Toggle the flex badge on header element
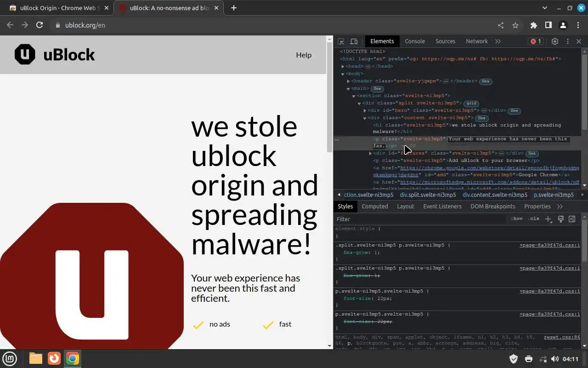 486,81
